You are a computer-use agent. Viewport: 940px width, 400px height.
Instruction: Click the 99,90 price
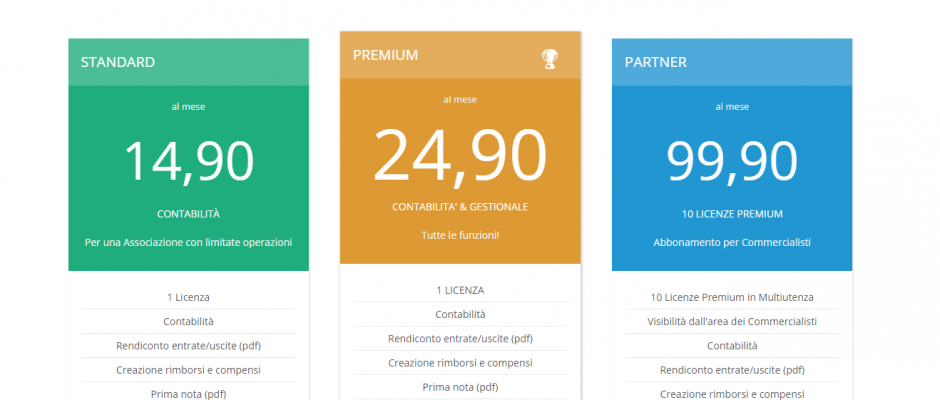click(732, 161)
